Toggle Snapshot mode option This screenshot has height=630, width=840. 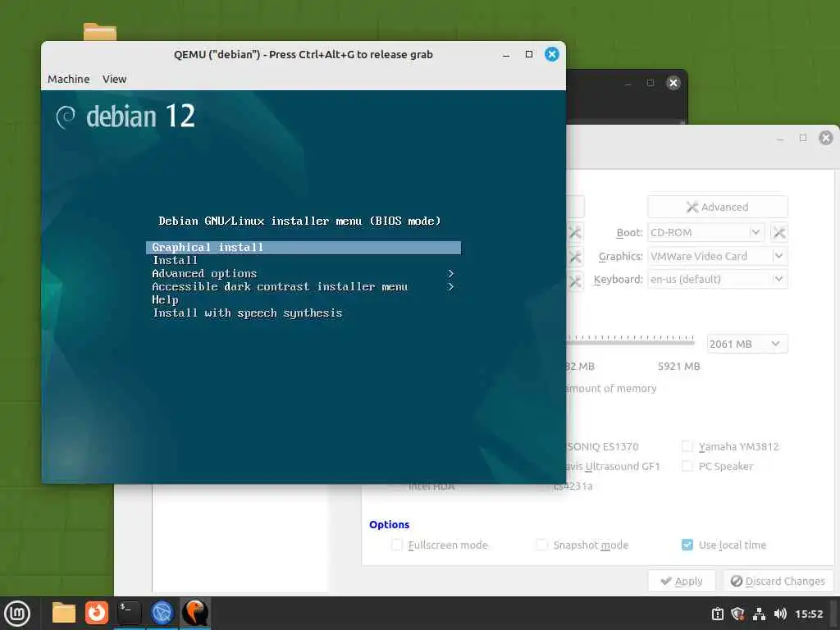tap(542, 545)
